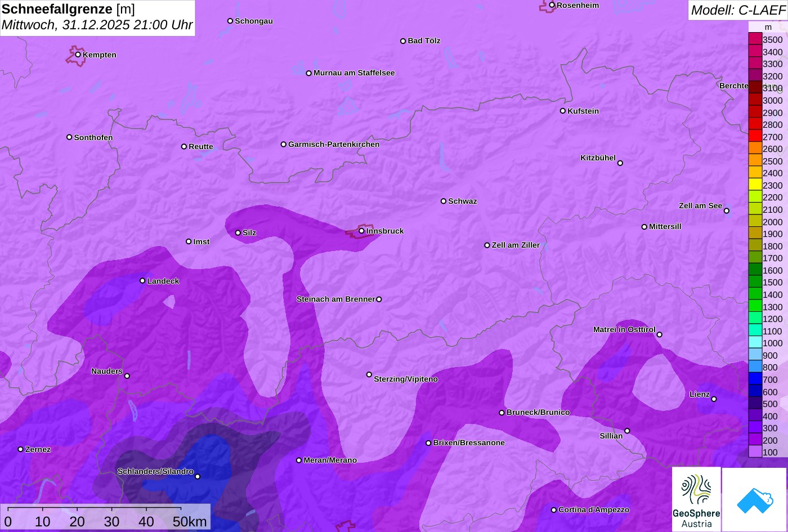This screenshot has width=788, height=532.
Task: Click the 'Bruneck/Brunico' label
Action: tap(538, 412)
